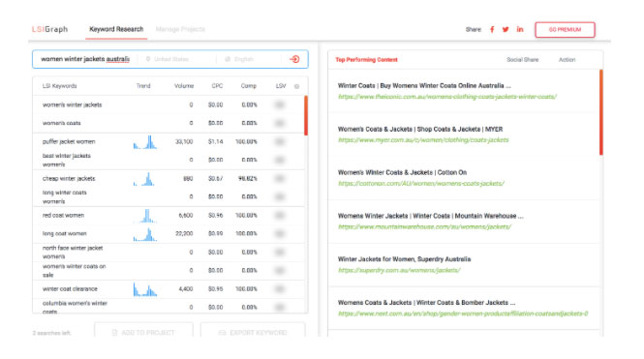Image resolution: width=644 pixels, height=359 pixels.
Task: Select 'best winter jackets women's' keyword
Action: tap(67, 160)
